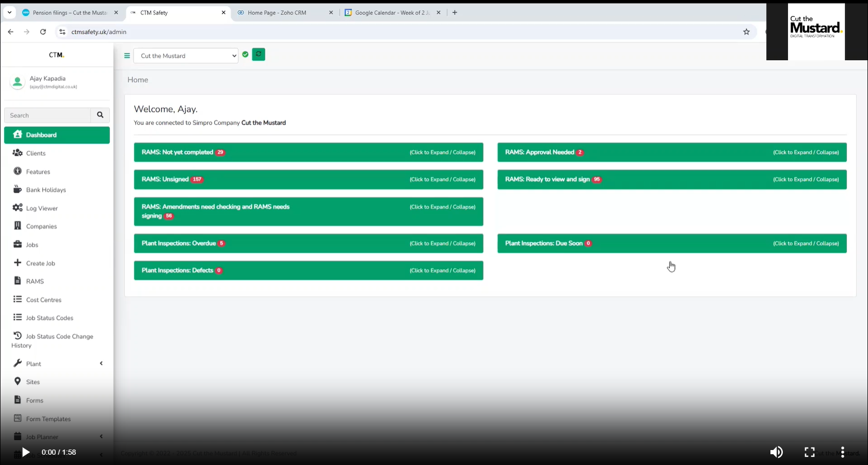Click the Forms file icon

click(18, 400)
